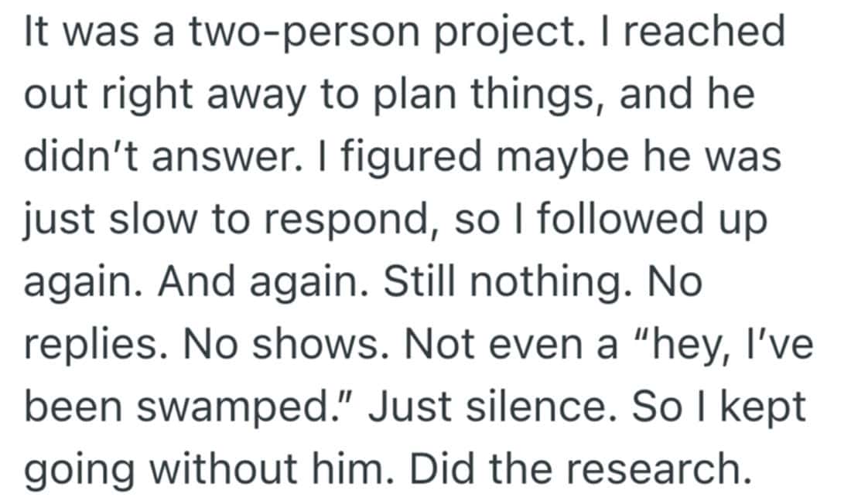Click the word "slow" in the fourth line
Image resolution: width=851 pixels, height=504 pixels.
(152, 220)
